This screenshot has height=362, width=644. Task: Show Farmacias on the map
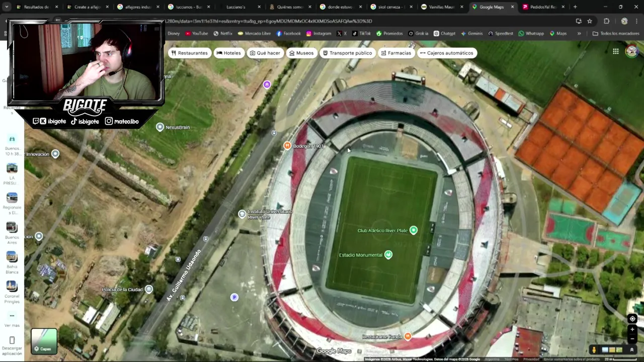[x=396, y=53]
